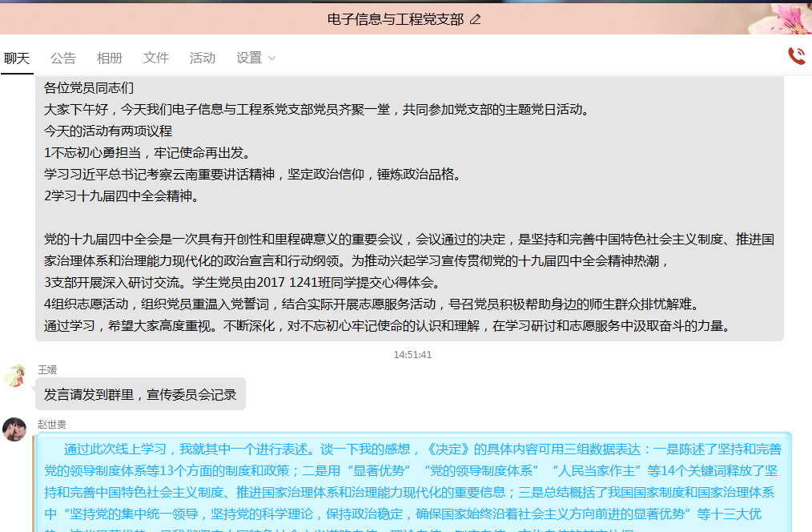Click the line 今天的活动有两项议程
Screen dimensions: 812x532
pyautogui.click(x=108, y=131)
